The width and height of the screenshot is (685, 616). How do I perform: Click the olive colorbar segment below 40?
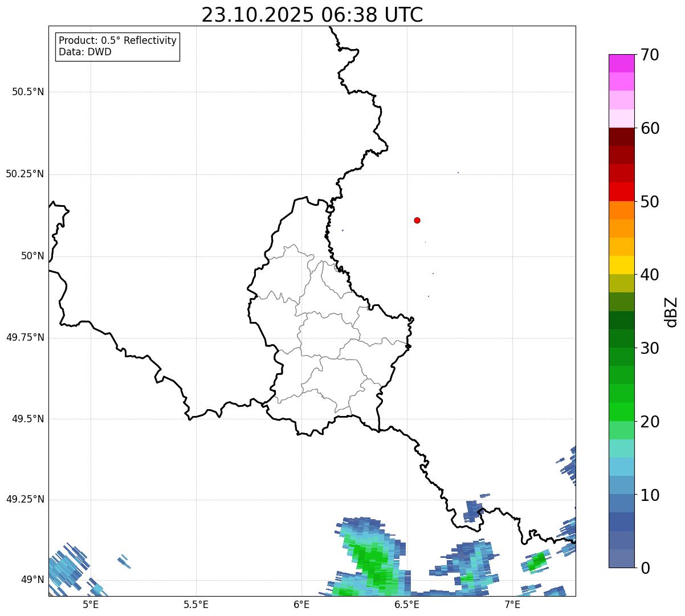point(621,283)
